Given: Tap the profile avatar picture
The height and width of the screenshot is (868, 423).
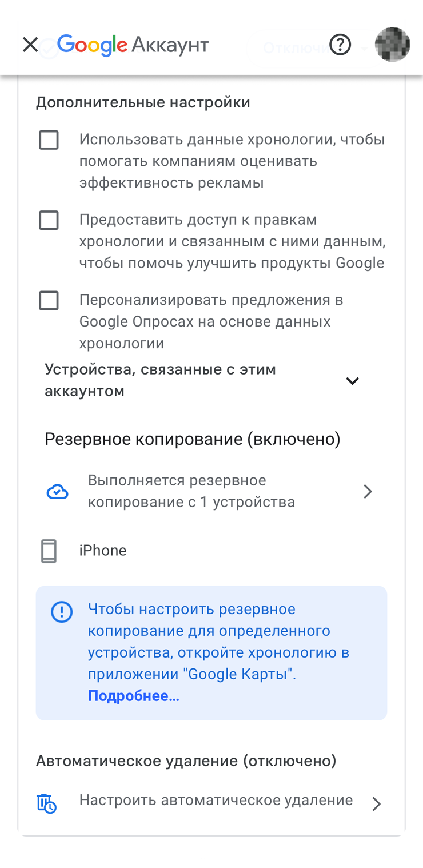Looking at the screenshot, I should pos(392,45).
